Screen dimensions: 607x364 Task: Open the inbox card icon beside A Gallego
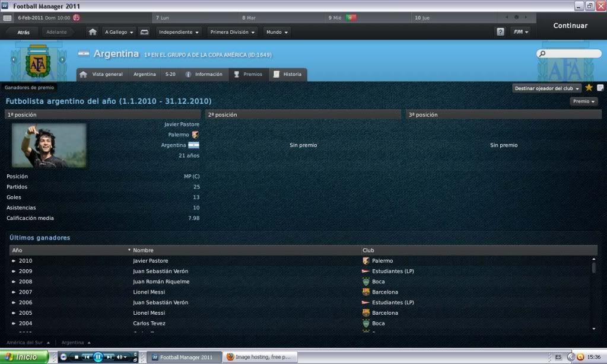144,32
